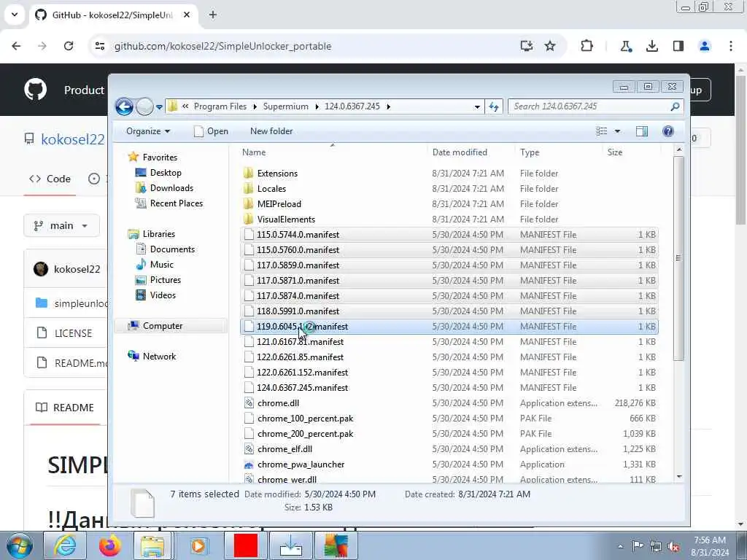Viewport: 747px width, 560px height.
Task: Click Program Files in address breadcrumb
Action: [220, 106]
